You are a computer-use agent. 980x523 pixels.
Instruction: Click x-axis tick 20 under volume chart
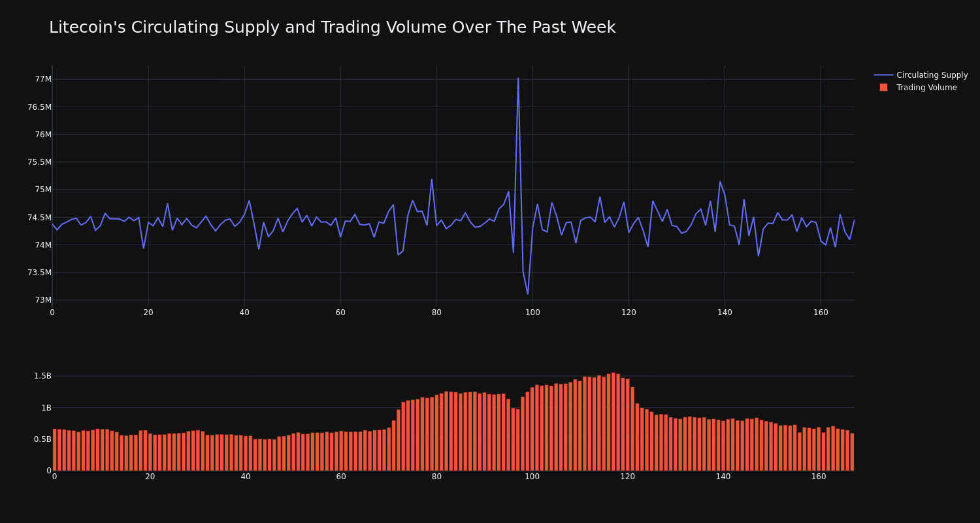click(150, 477)
